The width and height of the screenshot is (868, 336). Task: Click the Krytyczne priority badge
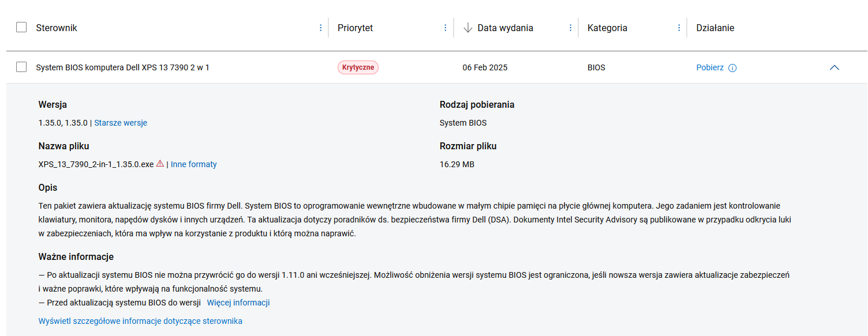click(x=358, y=67)
